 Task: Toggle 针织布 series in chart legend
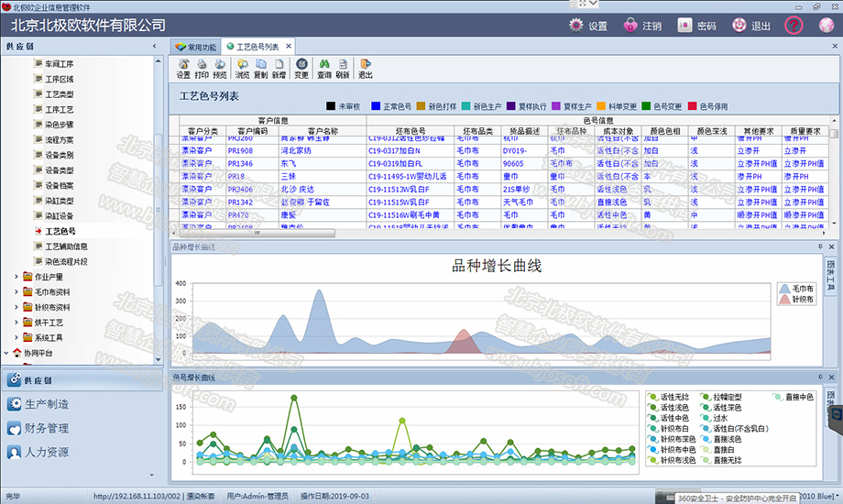[796, 300]
